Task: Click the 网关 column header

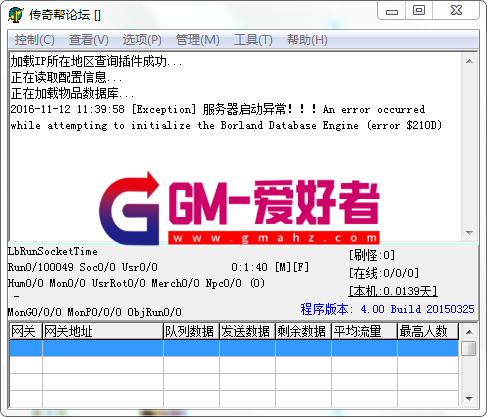Action: [26, 331]
